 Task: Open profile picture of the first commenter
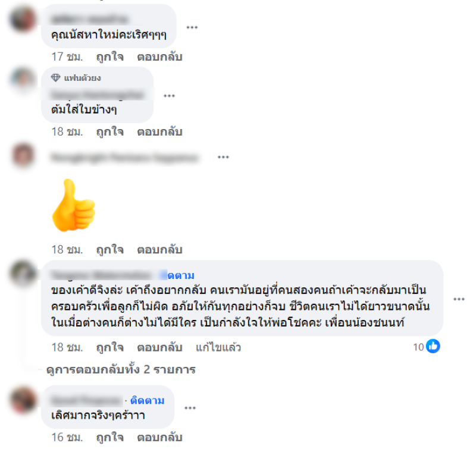coord(23,20)
